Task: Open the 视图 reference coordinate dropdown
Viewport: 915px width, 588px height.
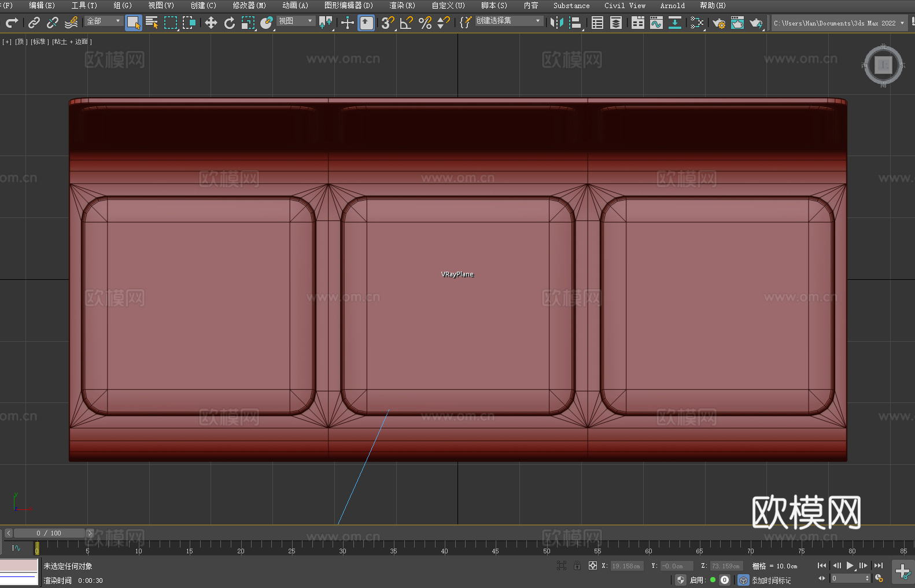Action: click(296, 21)
